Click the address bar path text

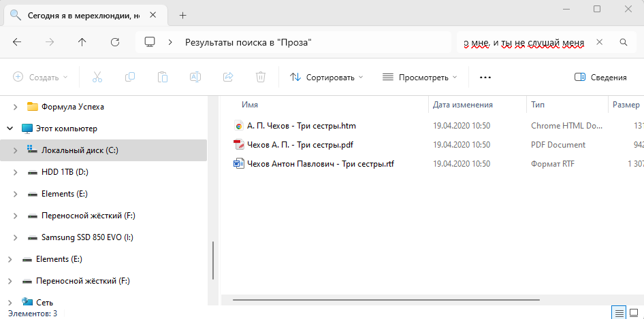tap(248, 42)
